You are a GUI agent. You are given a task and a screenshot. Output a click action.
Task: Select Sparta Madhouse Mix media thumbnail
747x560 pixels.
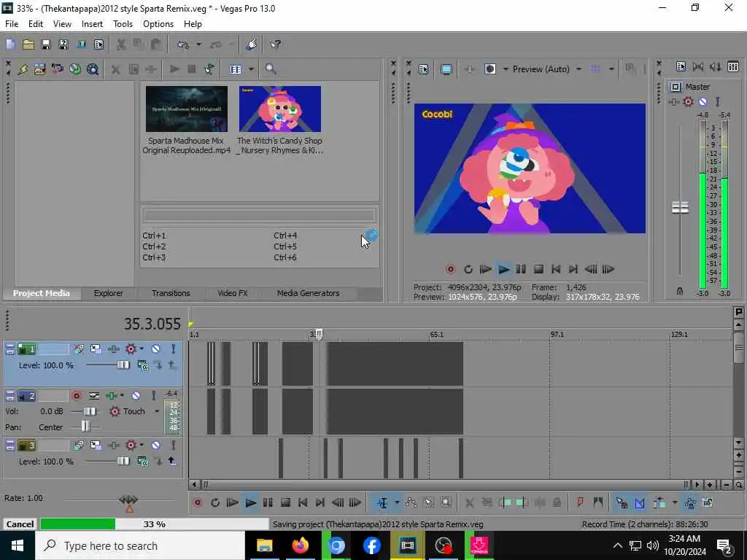pyautogui.click(x=187, y=109)
